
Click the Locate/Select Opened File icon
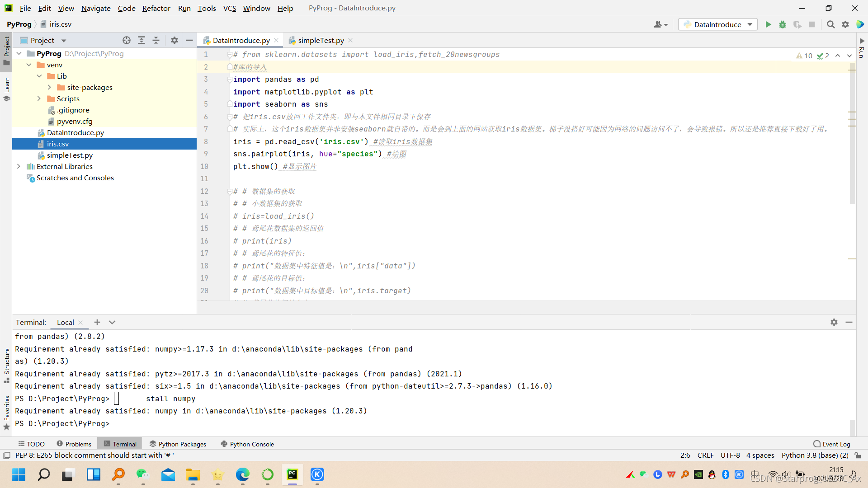pyautogui.click(x=127, y=40)
